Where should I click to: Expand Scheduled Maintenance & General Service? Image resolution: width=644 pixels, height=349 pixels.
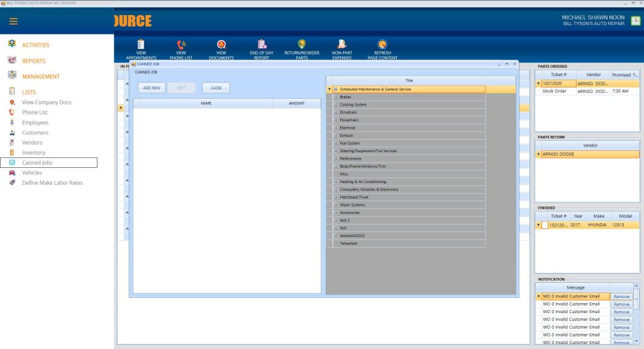point(336,89)
